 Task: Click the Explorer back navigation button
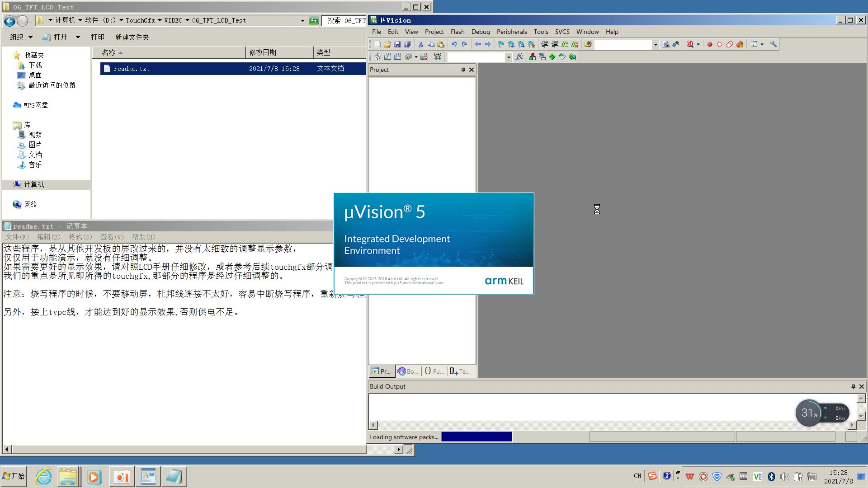pyautogui.click(x=9, y=21)
